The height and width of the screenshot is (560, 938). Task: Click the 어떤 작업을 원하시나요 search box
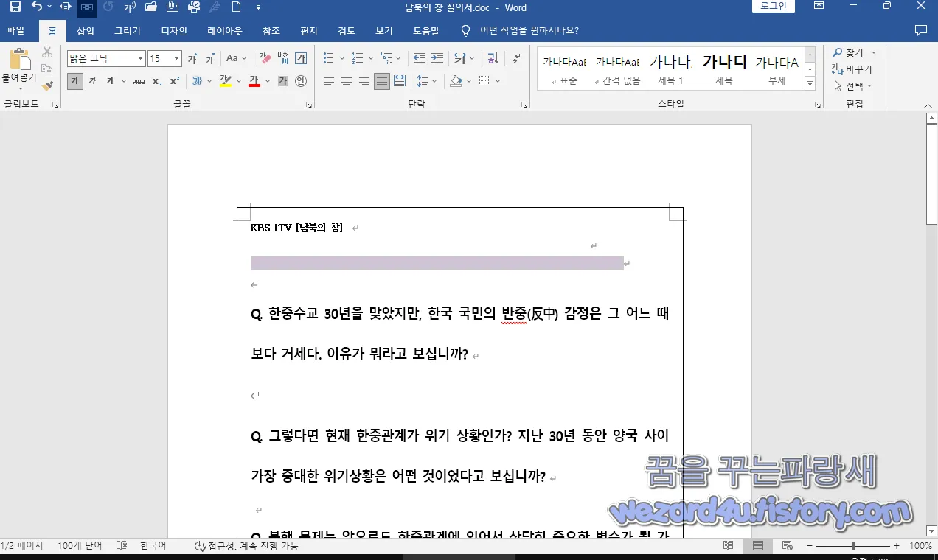[529, 31]
